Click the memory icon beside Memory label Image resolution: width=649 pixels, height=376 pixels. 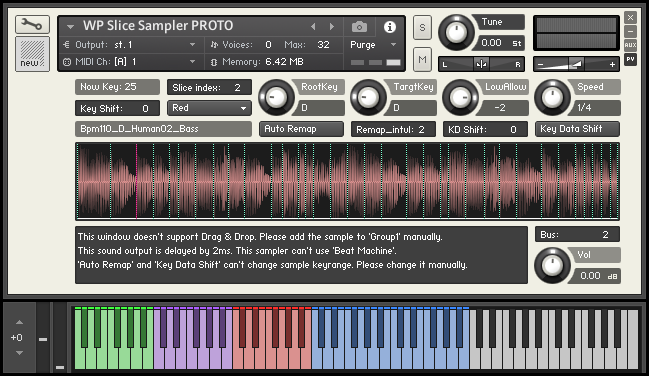point(214,62)
